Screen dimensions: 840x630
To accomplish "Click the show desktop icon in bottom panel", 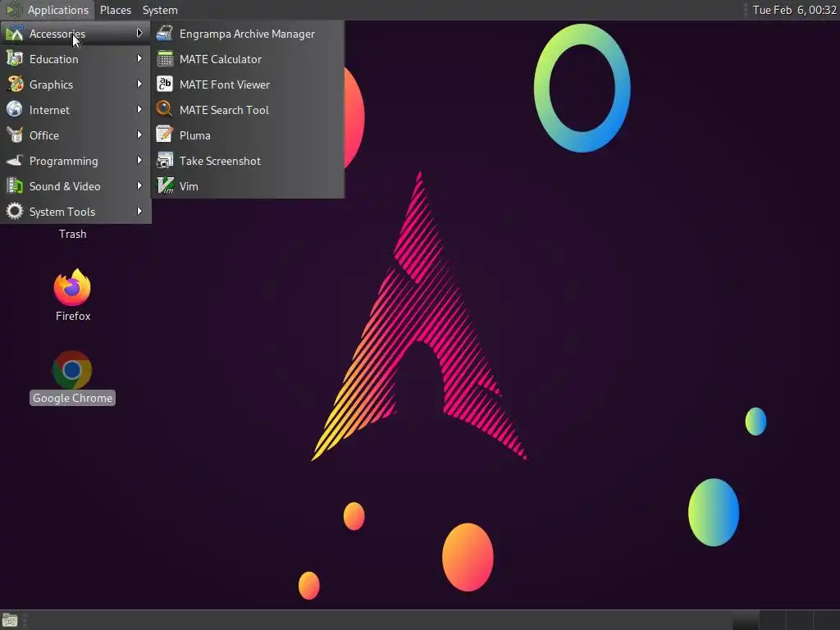I will 10,621.
